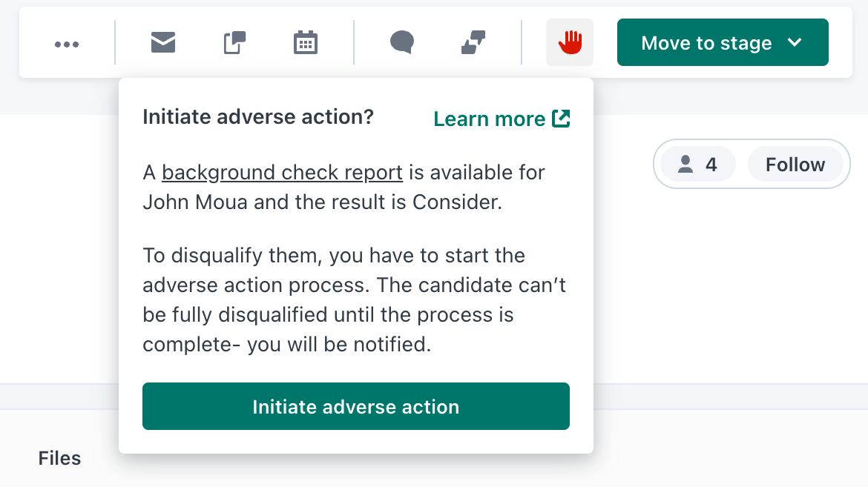The image size is (868, 487).
Task: Toggle the red hand disqualify icon
Action: pyautogui.click(x=570, y=42)
